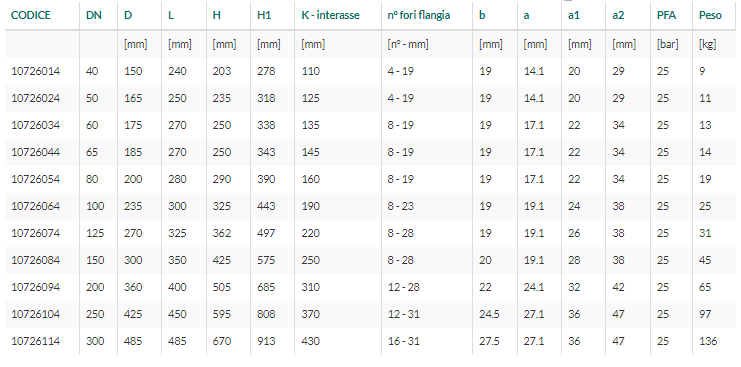The image size is (741, 367).
Task: Select product code 10726094
Action: [35, 287]
